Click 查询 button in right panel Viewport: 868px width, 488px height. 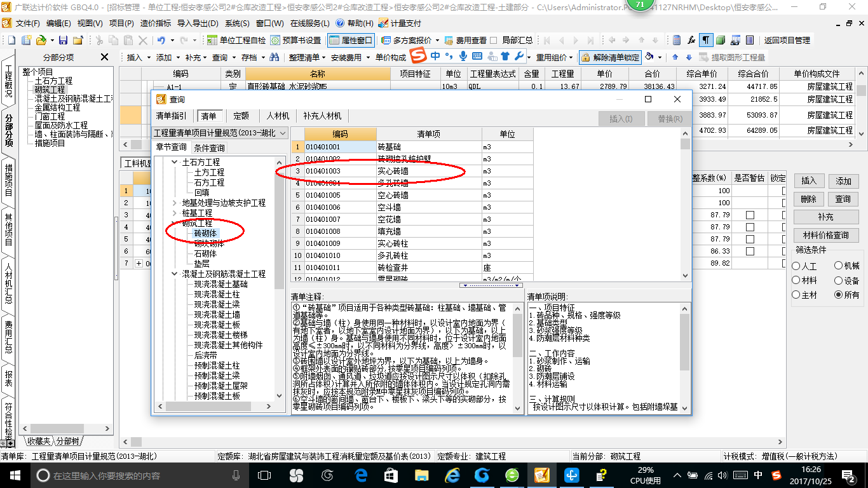point(843,199)
